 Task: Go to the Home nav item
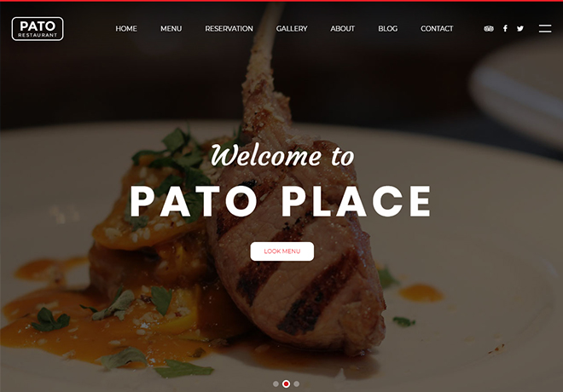point(126,29)
